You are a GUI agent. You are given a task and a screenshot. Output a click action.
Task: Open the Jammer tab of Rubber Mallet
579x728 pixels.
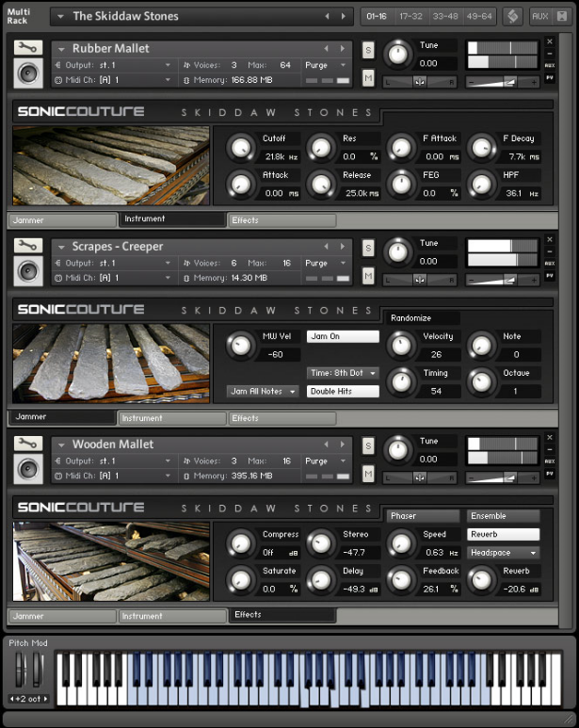coord(63,220)
